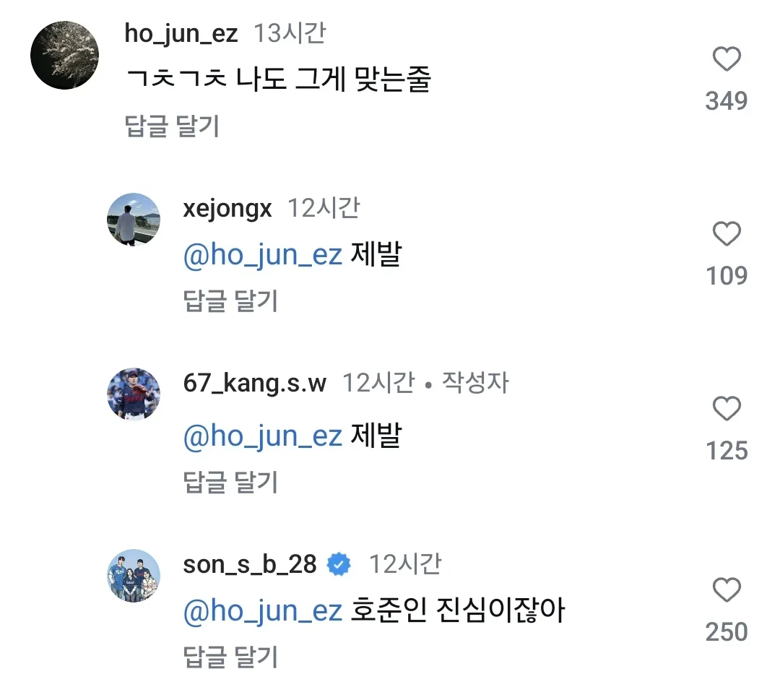The height and width of the screenshot is (700, 780).
Task: Open xejongx username link
Action: 227,209
